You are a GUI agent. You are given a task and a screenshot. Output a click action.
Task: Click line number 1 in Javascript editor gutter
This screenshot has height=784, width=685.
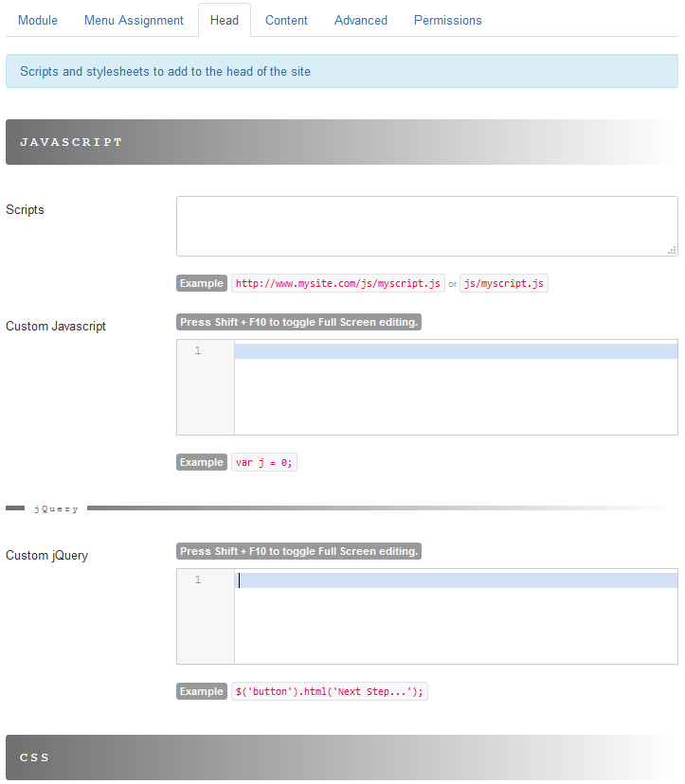coord(198,351)
